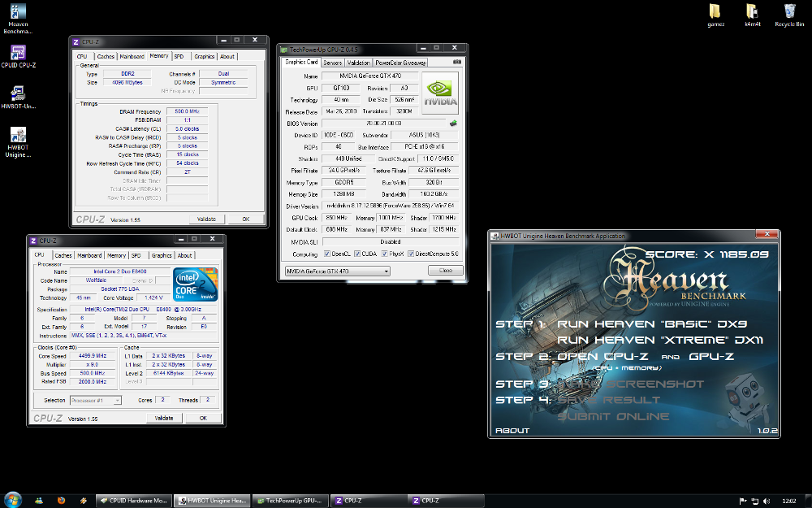Run Heaven "Basic" DX9 benchmark
The height and width of the screenshot is (508, 812).
[x=651, y=324]
